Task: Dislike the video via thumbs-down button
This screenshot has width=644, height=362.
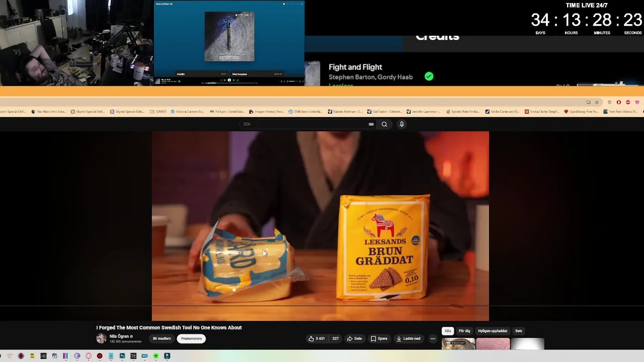Action: pos(335,339)
